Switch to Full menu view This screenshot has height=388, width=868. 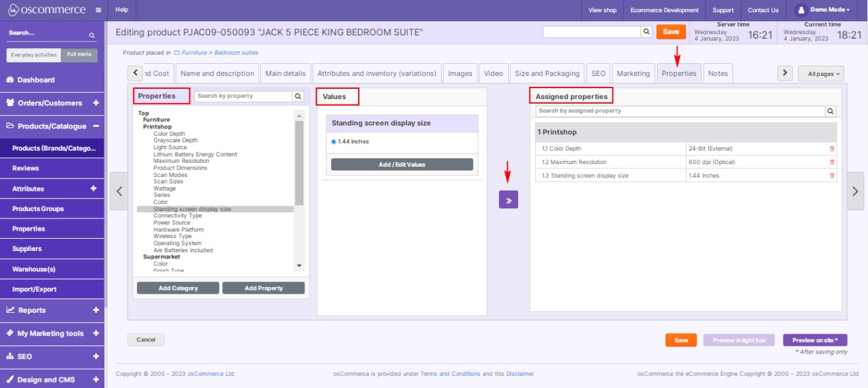coord(79,56)
